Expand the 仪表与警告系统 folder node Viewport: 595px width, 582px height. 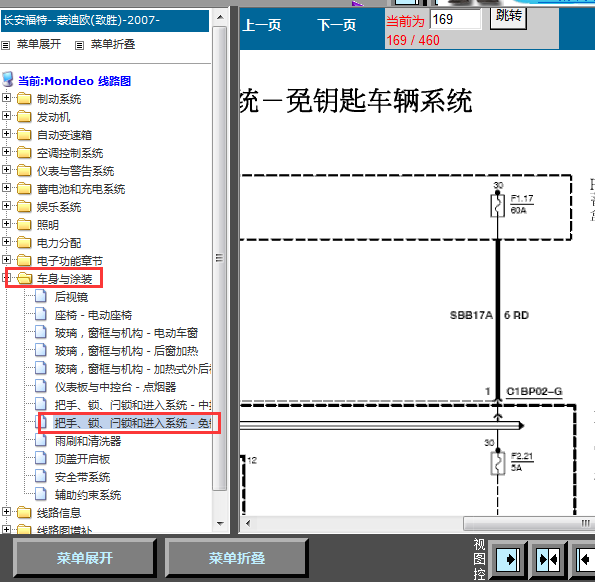tap(6, 170)
